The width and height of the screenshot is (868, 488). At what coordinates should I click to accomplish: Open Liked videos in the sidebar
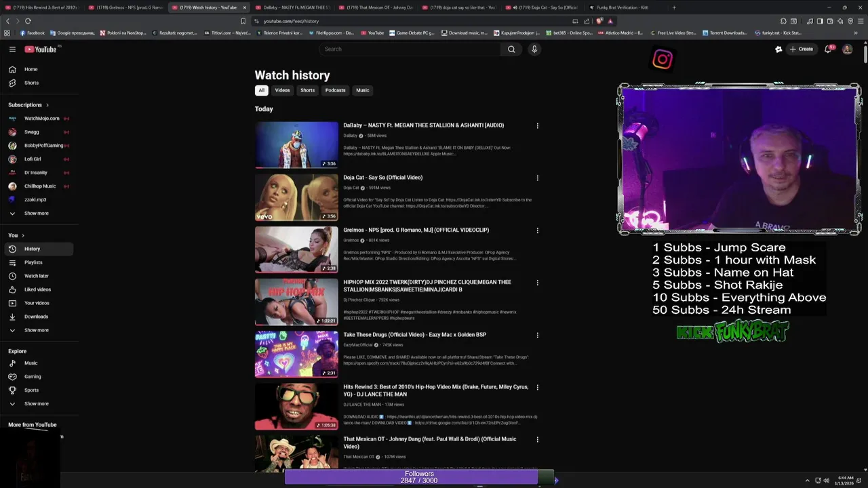[37, 289]
